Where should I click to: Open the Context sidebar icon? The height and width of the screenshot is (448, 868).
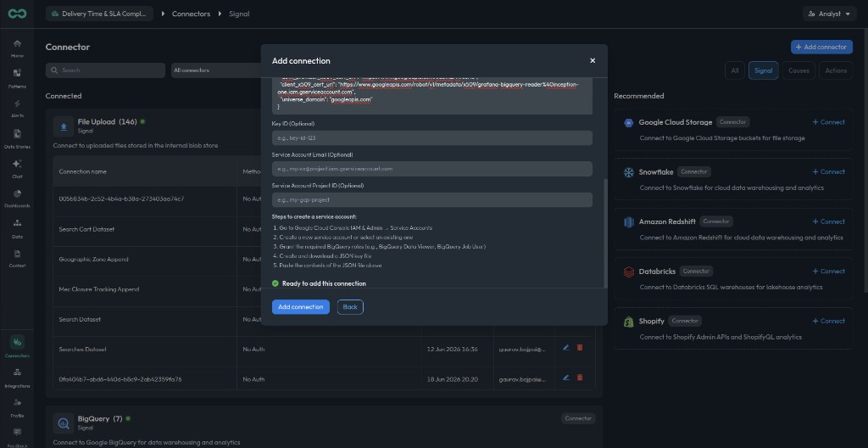(17, 259)
